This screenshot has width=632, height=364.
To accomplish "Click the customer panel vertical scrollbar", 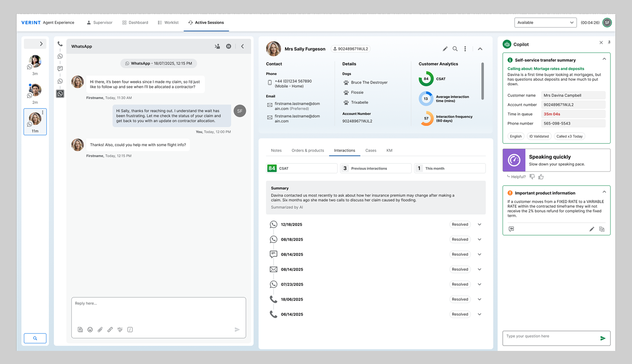I will click(x=483, y=81).
